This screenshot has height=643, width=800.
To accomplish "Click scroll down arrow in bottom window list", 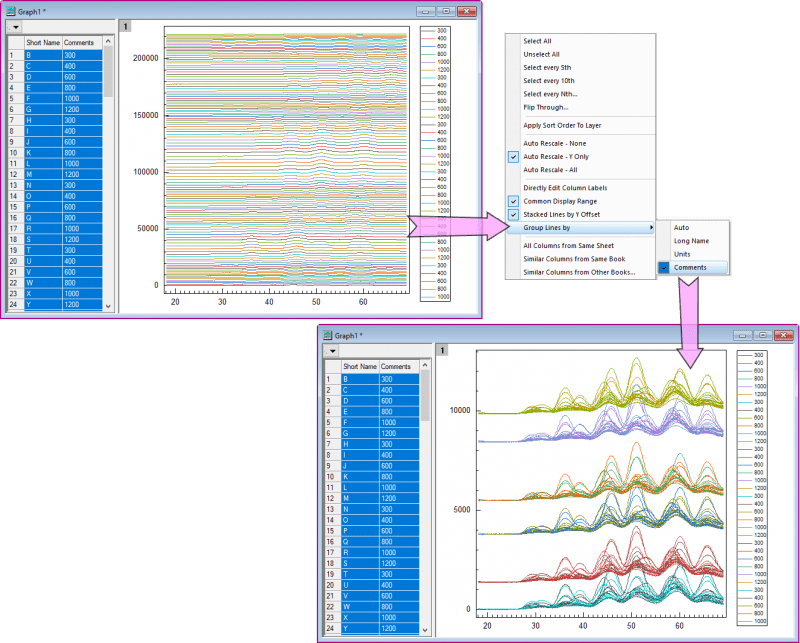I will (424, 630).
